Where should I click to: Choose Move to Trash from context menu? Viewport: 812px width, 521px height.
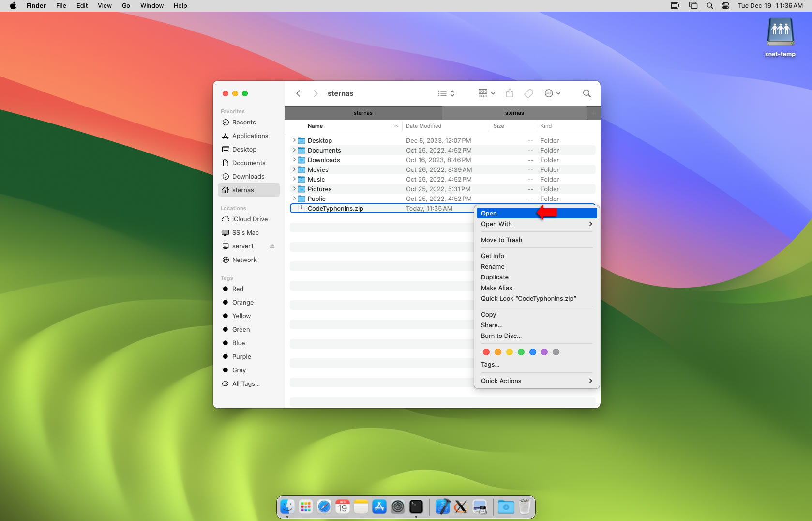coord(501,240)
